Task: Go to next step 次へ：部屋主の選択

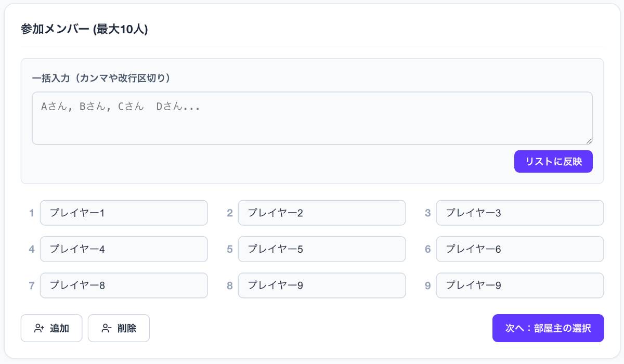Action: [548, 328]
